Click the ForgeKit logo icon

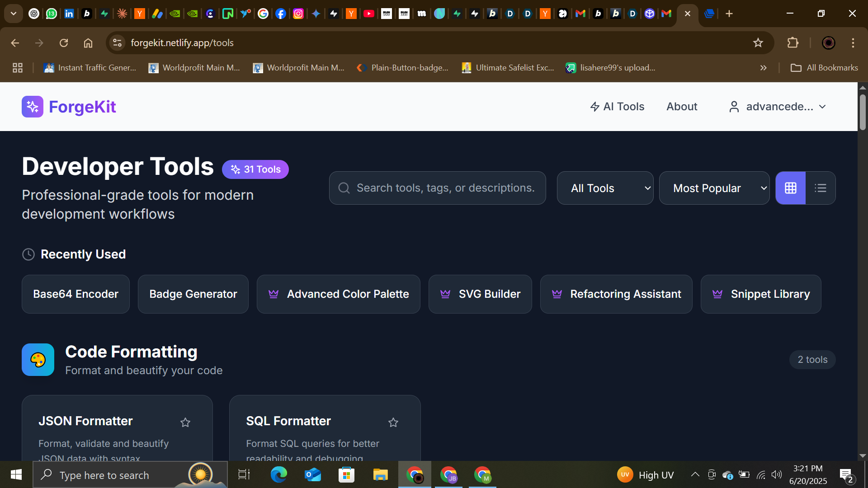click(x=33, y=107)
